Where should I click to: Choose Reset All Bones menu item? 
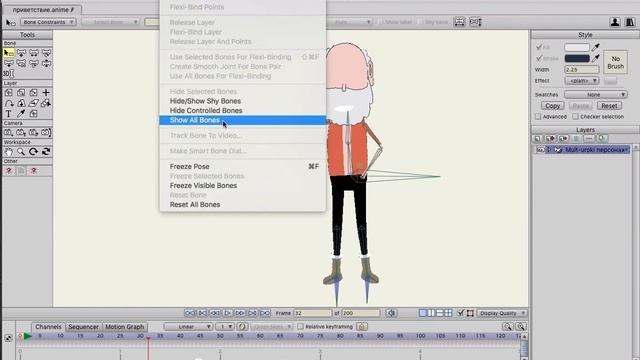(195, 204)
